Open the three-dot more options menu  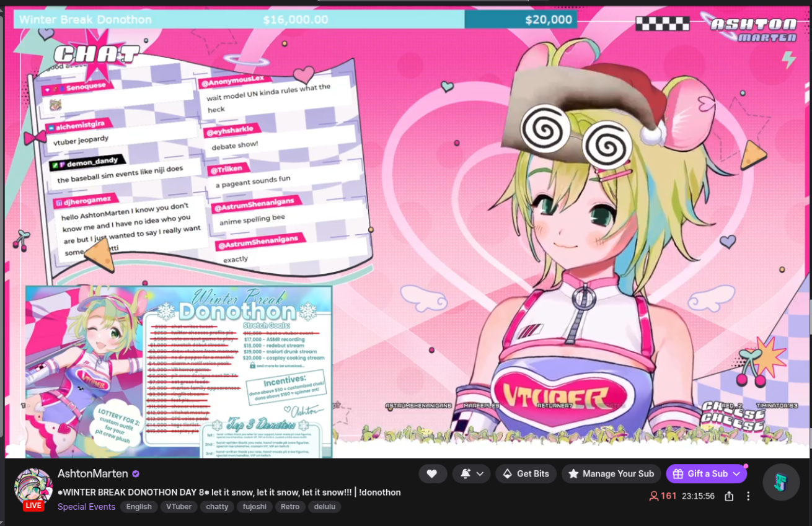pyautogui.click(x=748, y=496)
